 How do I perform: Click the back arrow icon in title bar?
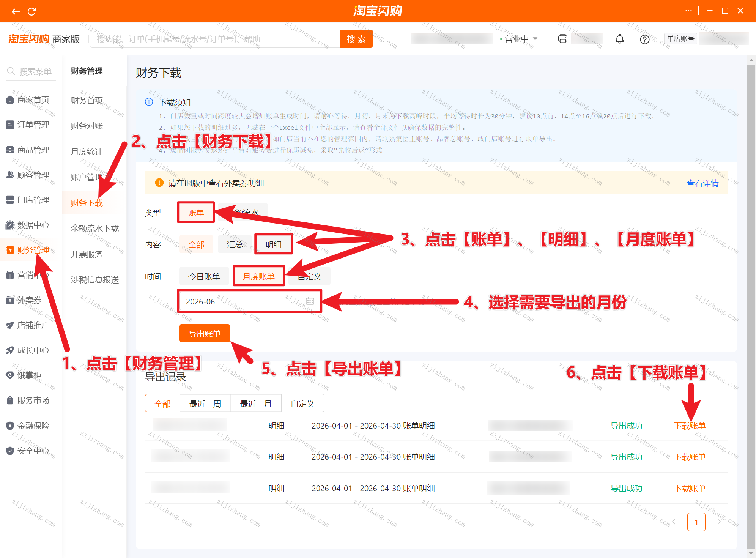[x=16, y=11]
